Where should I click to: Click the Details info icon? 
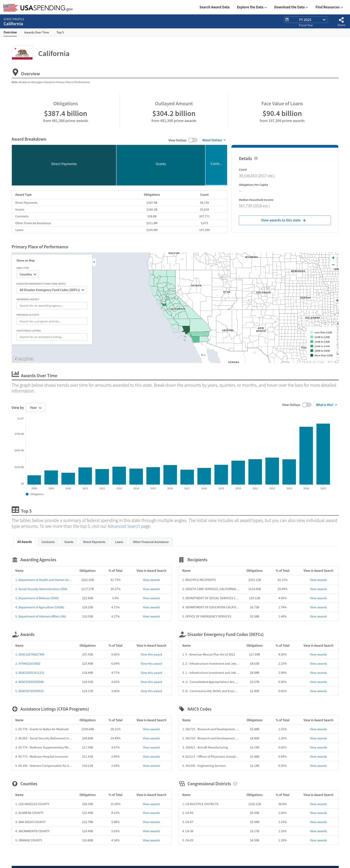click(x=256, y=158)
